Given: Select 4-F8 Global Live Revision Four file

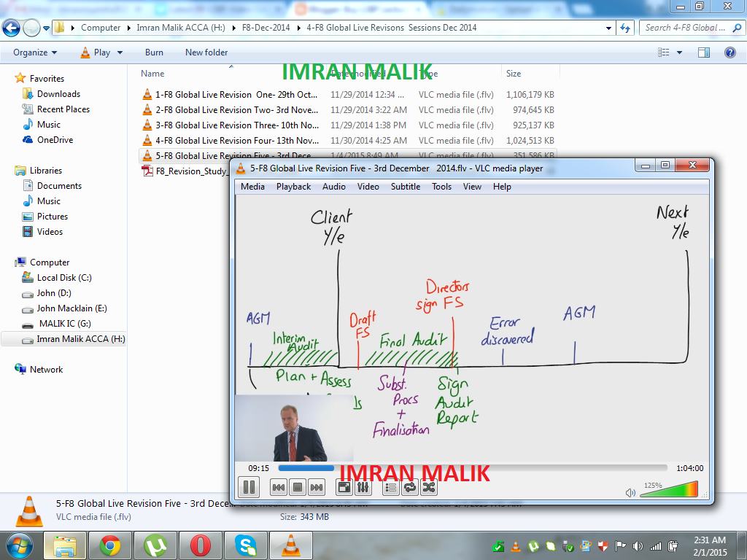Looking at the screenshot, I should tap(349, 141).
